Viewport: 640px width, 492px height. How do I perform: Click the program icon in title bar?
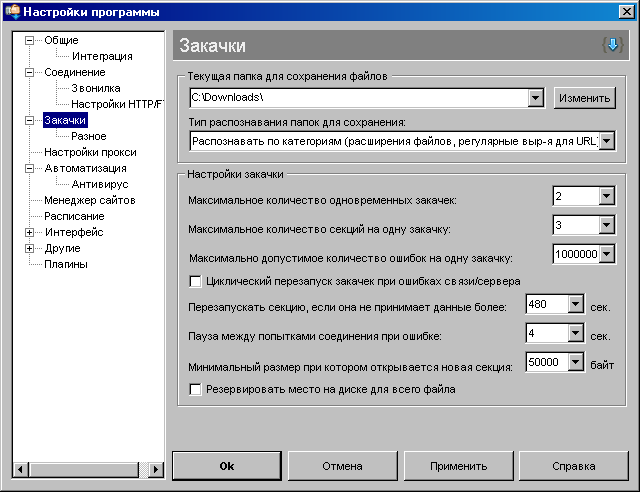[13, 11]
